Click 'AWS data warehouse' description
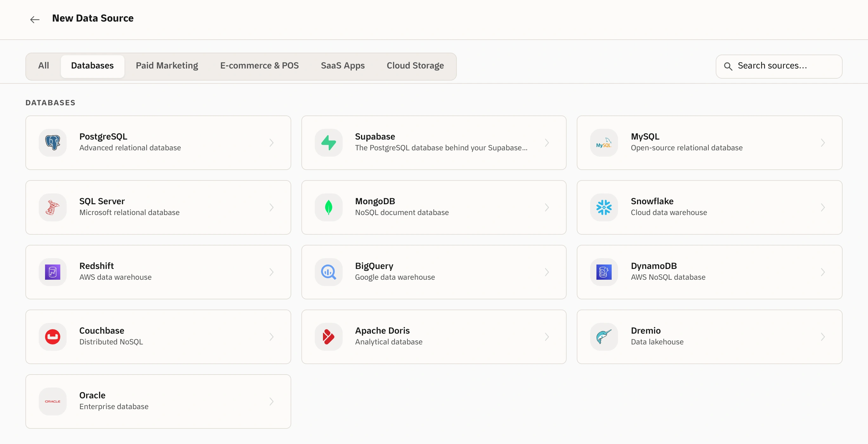Viewport: 868px width, 444px height. pyautogui.click(x=115, y=277)
